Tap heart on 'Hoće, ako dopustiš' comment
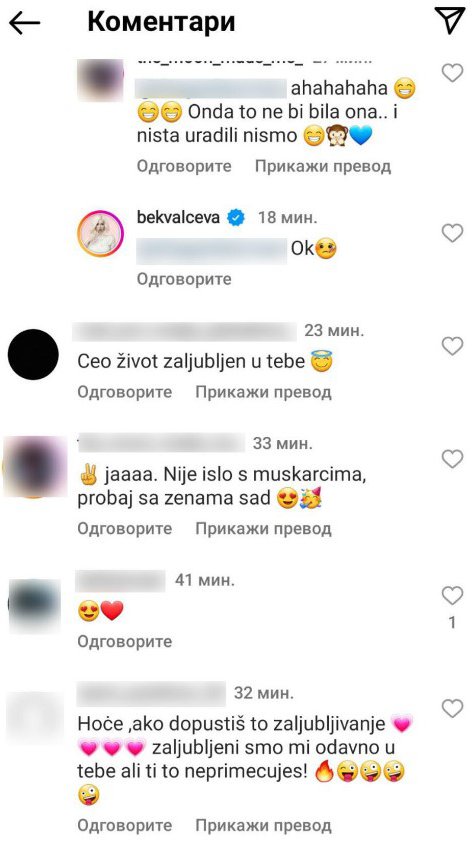Viewport: 475px width, 844px height. click(x=452, y=707)
